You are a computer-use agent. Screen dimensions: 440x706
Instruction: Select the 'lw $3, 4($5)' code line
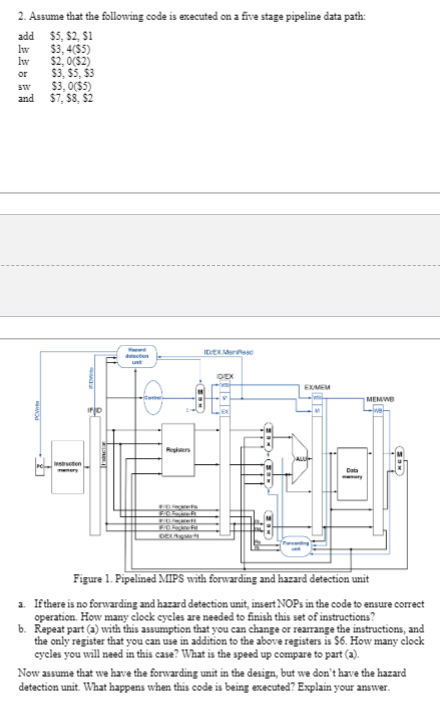pyautogui.click(x=54, y=49)
